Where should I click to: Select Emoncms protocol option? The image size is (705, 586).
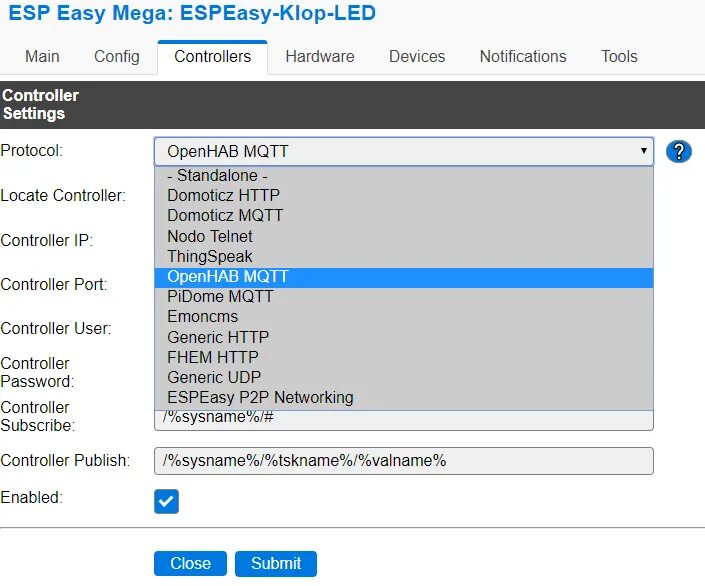click(x=404, y=317)
